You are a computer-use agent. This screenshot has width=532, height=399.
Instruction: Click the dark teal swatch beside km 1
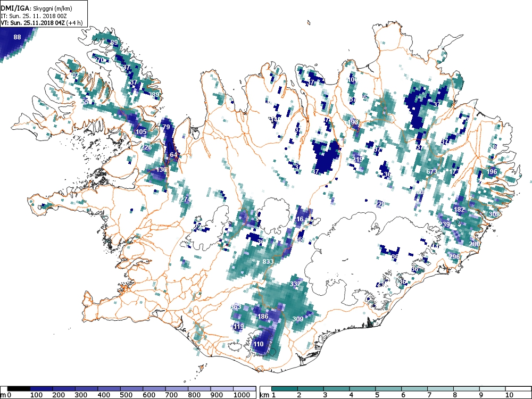pos(285,389)
